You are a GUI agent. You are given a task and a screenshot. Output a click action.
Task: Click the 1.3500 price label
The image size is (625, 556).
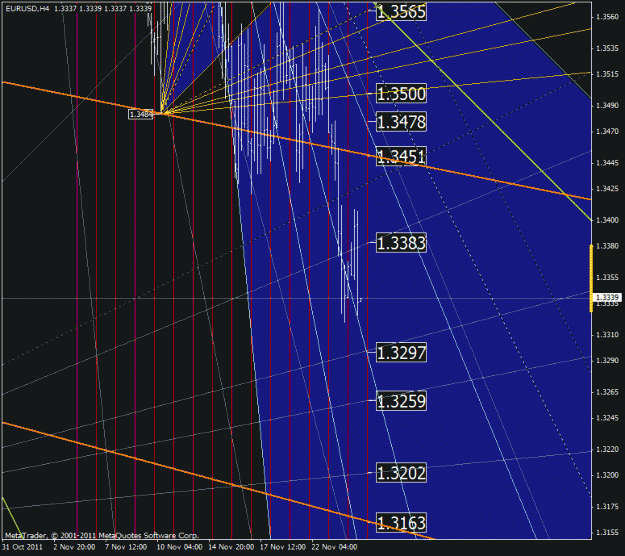click(401, 94)
